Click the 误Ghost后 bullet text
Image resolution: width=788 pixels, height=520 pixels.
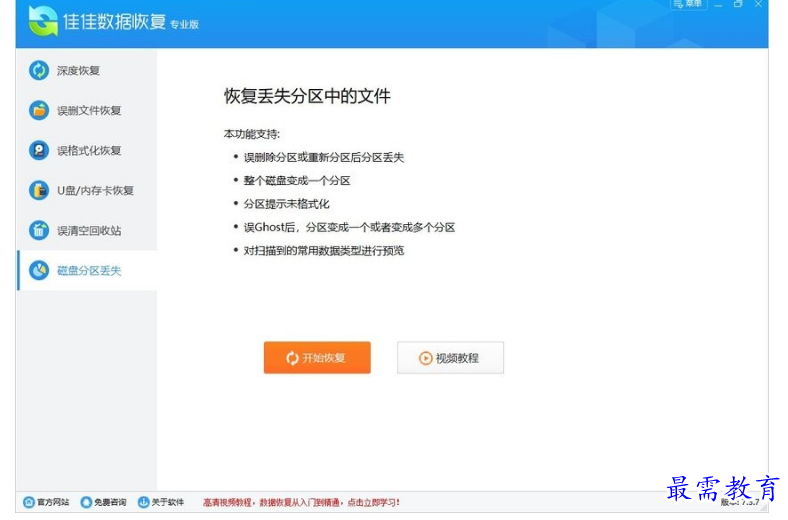click(349, 227)
